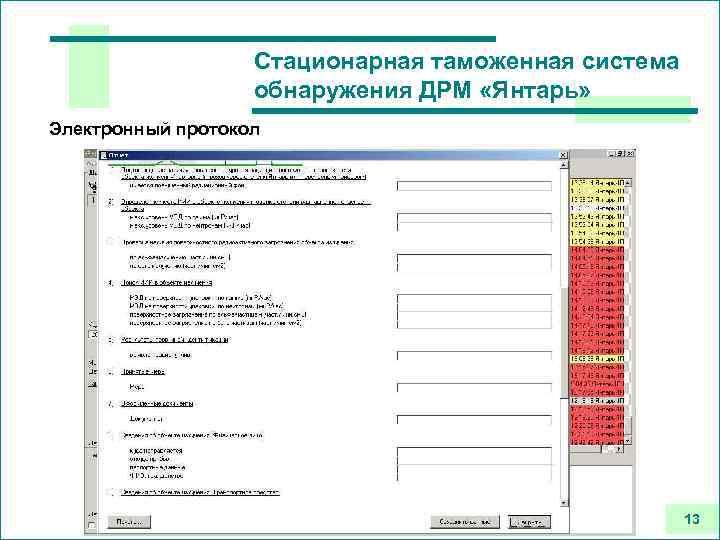Click the slide subtitle Электронный протокол
720x540 pixels.
pos(154,129)
